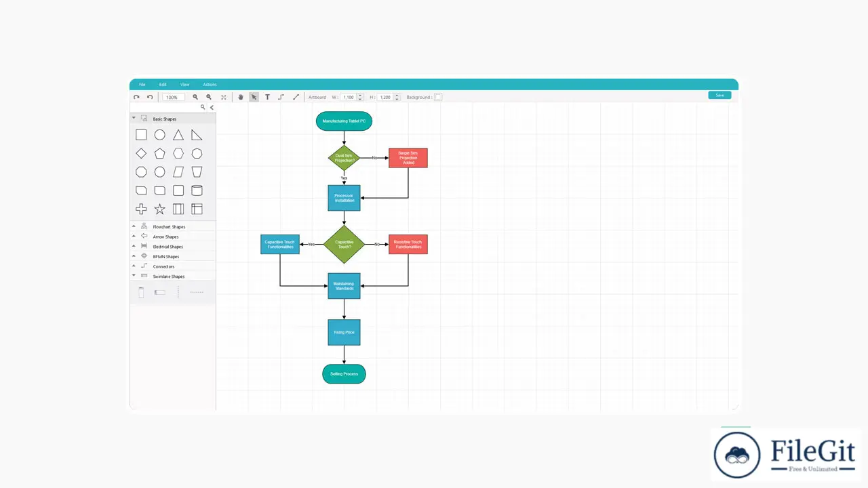The width and height of the screenshot is (868, 488).
Task: Pick the vertical swimlane shape
Action: pyautogui.click(x=141, y=292)
